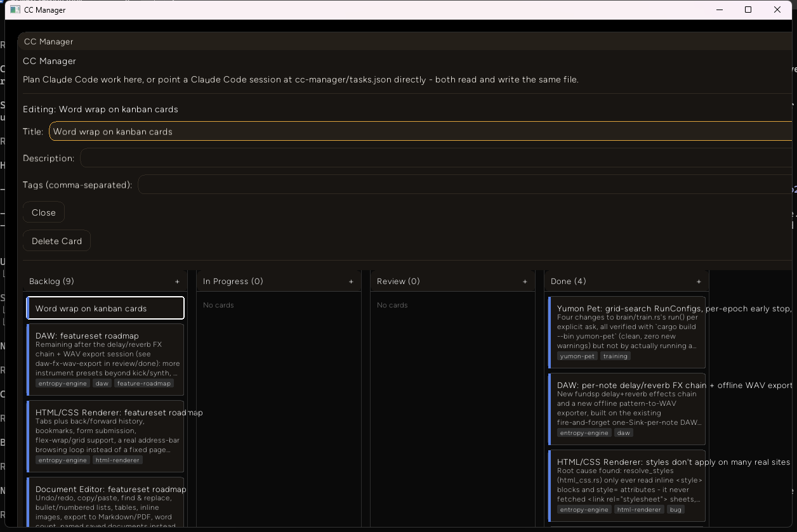Click the daw tag on DAW featureset roadmap card

tap(102, 384)
